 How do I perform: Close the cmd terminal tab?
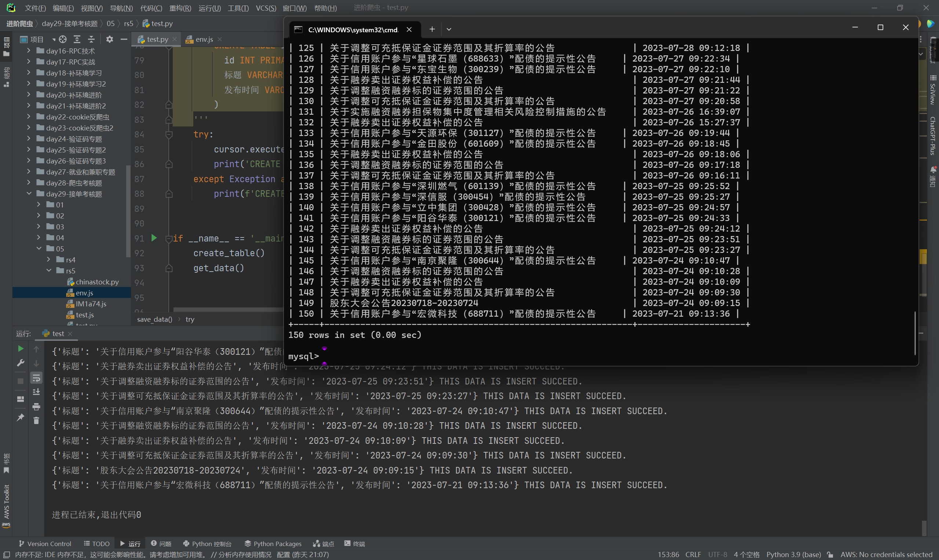(x=409, y=29)
